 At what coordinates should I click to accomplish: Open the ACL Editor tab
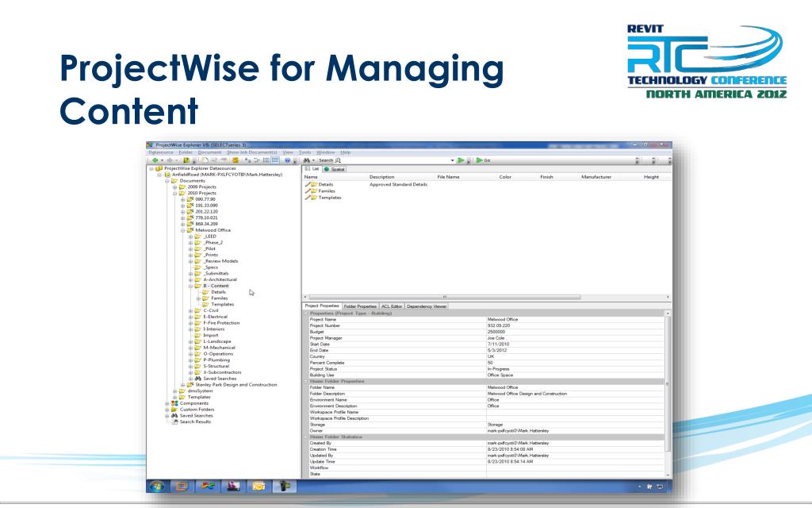(392, 306)
